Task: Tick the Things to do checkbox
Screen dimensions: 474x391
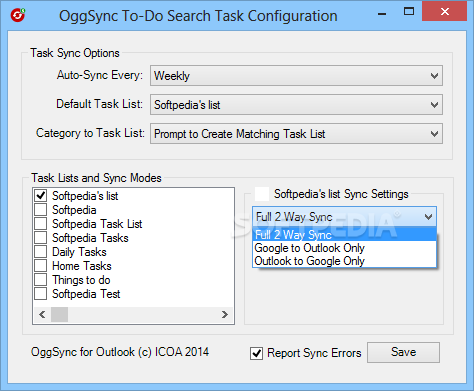Action: coord(41,280)
